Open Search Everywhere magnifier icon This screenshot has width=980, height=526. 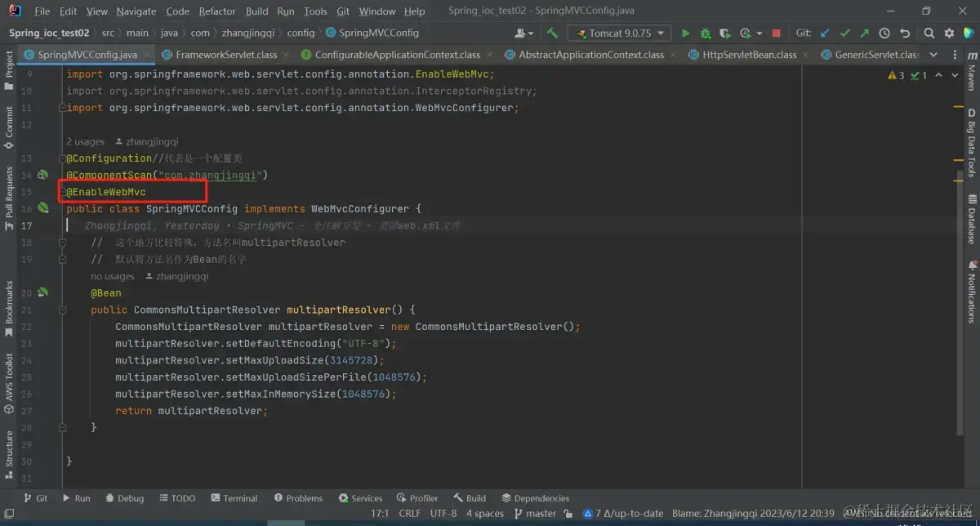(x=929, y=33)
